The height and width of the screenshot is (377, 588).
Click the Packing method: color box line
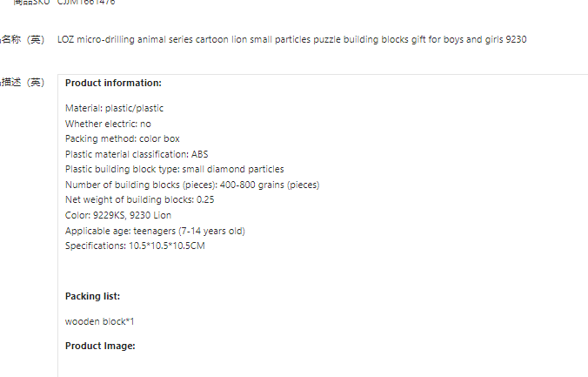[x=123, y=138]
